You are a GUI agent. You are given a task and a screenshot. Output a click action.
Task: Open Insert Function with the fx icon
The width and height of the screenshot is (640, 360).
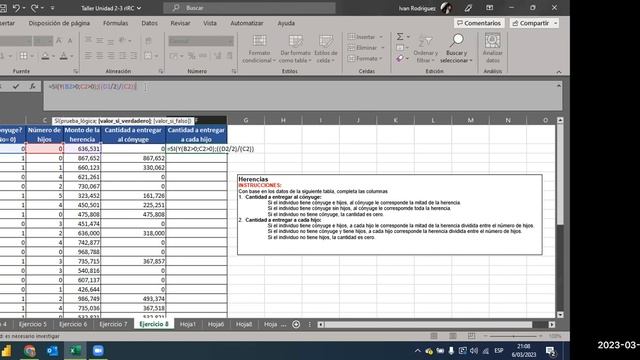pyautogui.click(x=32, y=86)
